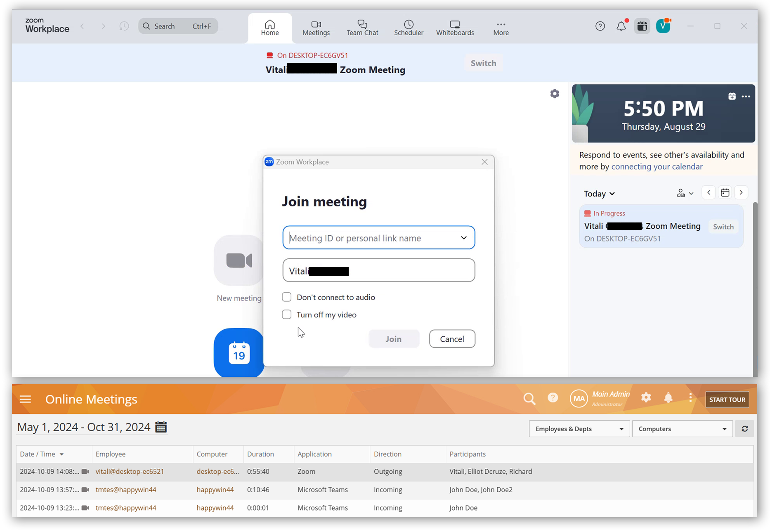
Task: Open help icon in Online Meetings header
Action: pyautogui.click(x=553, y=398)
